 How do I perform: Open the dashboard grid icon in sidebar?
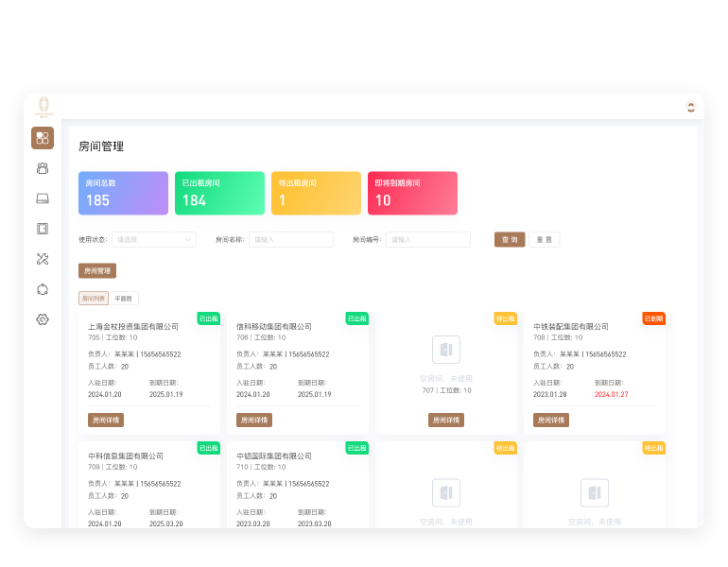(43, 138)
